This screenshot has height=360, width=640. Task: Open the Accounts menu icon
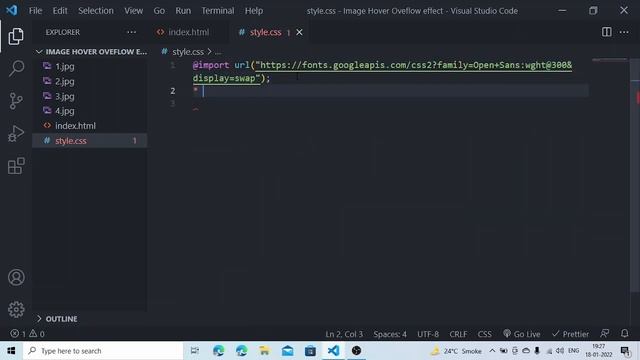pyautogui.click(x=16, y=278)
